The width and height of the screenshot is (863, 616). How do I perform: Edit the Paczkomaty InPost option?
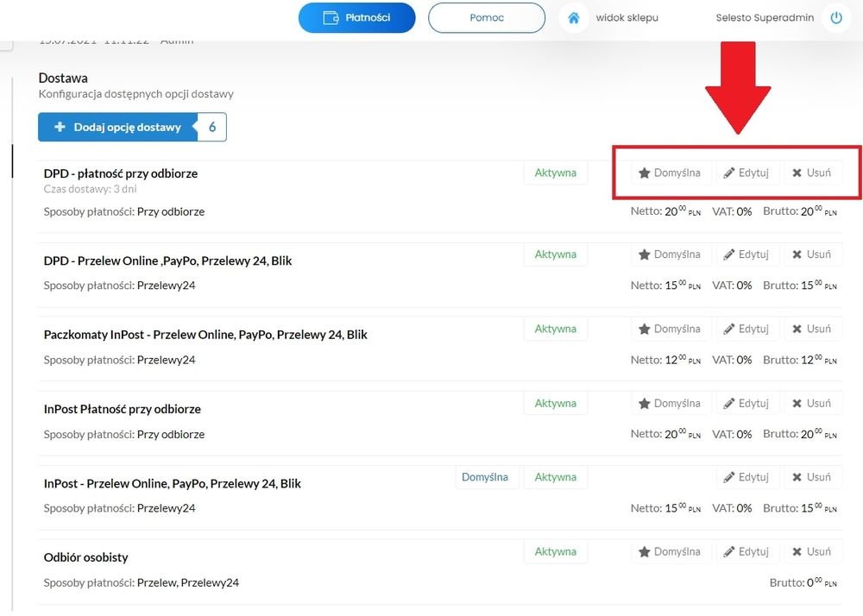click(x=747, y=329)
